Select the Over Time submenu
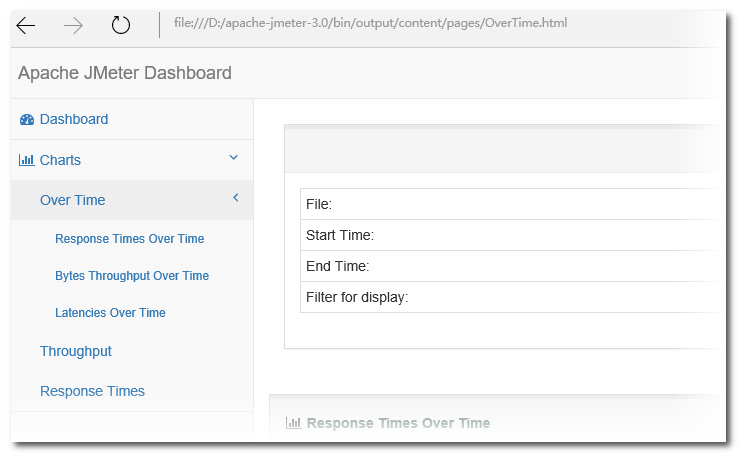738x454 pixels. tap(72, 200)
